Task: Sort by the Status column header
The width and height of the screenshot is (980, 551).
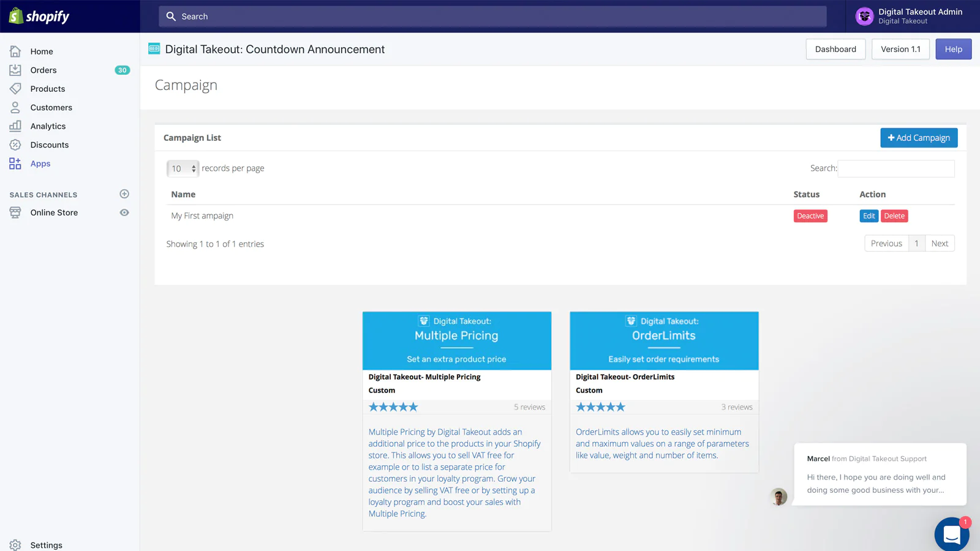Action: (806, 194)
